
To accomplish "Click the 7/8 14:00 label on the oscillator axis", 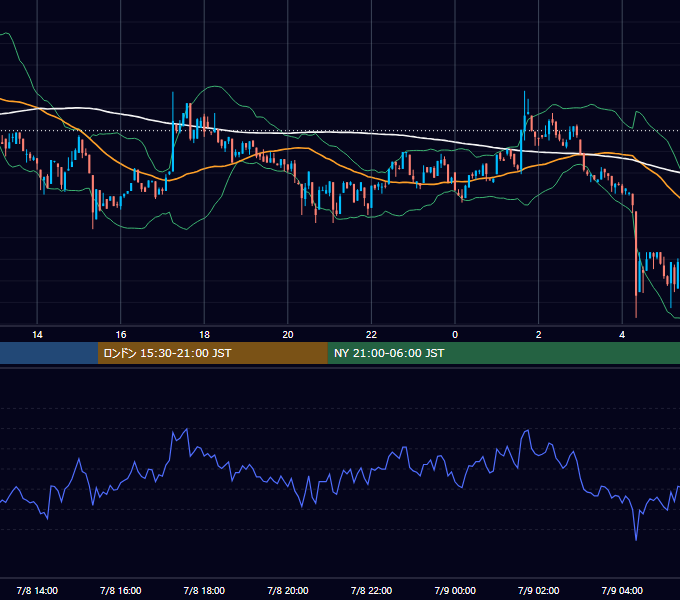I will pyautogui.click(x=37, y=590).
